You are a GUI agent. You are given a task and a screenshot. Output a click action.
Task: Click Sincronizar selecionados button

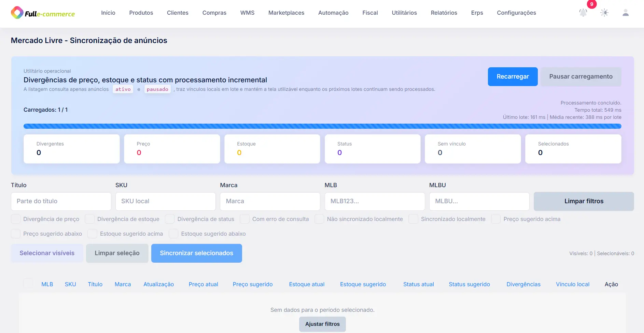[x=196, y=253]
